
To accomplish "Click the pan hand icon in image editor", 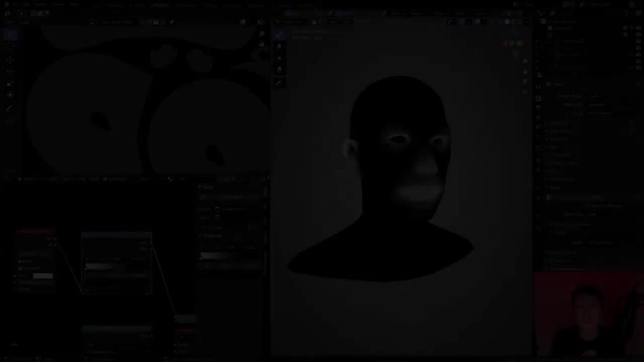I will pos(262,44).
